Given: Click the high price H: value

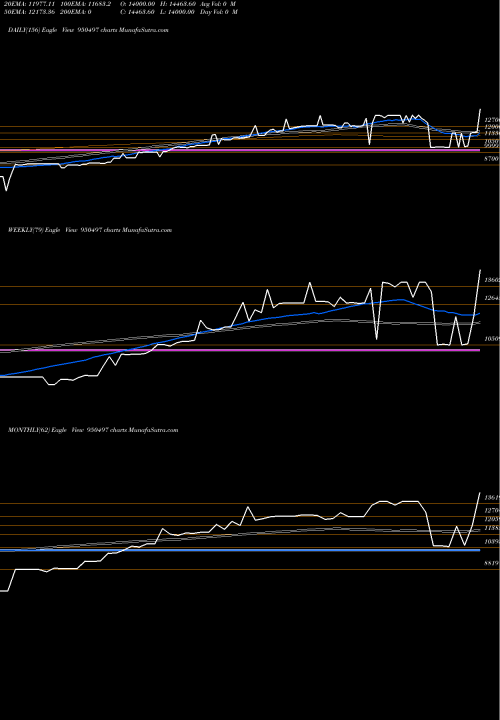Looking at the screenshot, I should (x=178, y=4).
